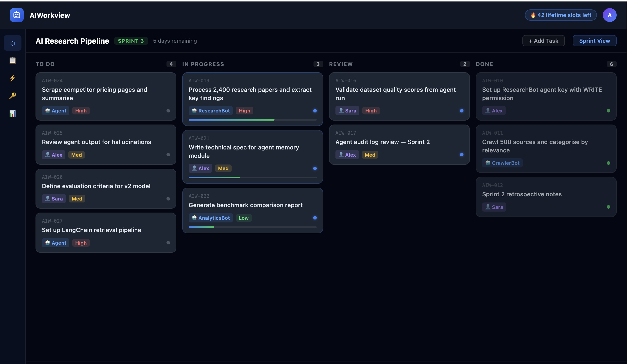Viewport: 627px width, 364px height.
Task: Toggle the green completion dot on AIW-010
Action: pos(609,111)
